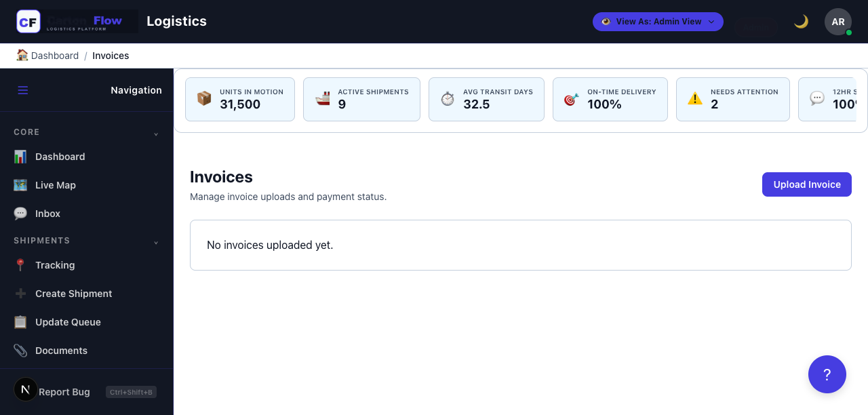Click the purple help question-mark bubble

point(827,374)
